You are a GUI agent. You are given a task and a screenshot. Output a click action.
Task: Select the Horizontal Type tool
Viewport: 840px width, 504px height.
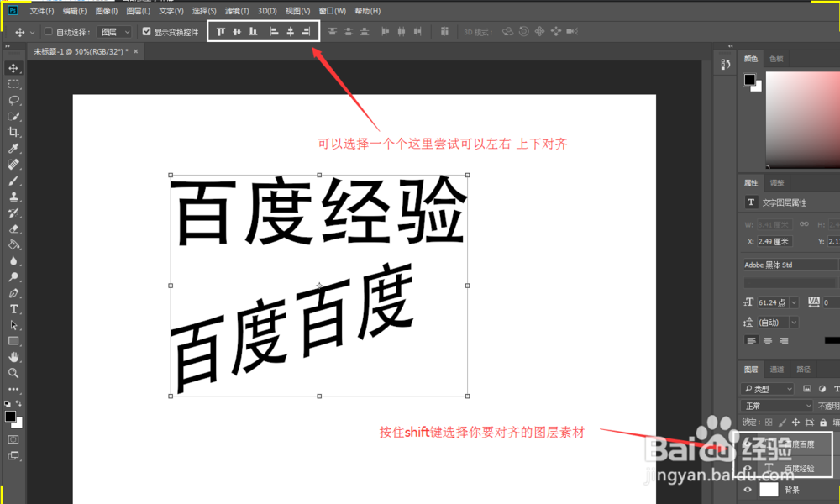(x=13, y=309)
